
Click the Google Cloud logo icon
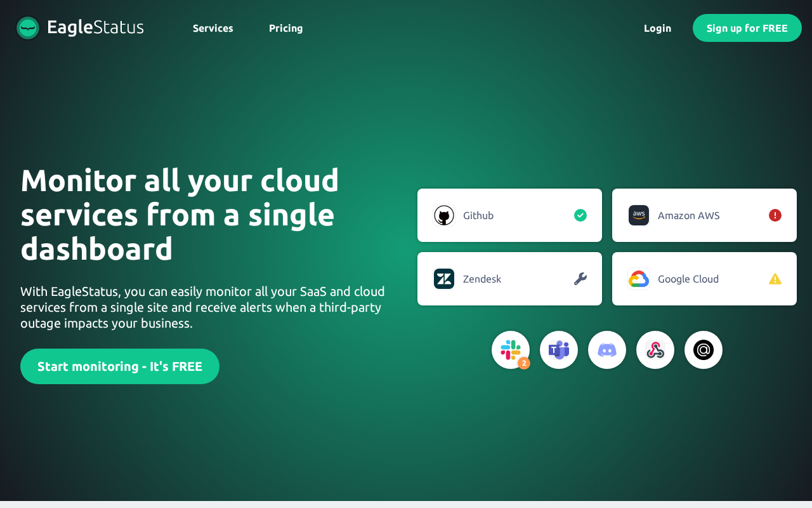(x=639, y=279)
